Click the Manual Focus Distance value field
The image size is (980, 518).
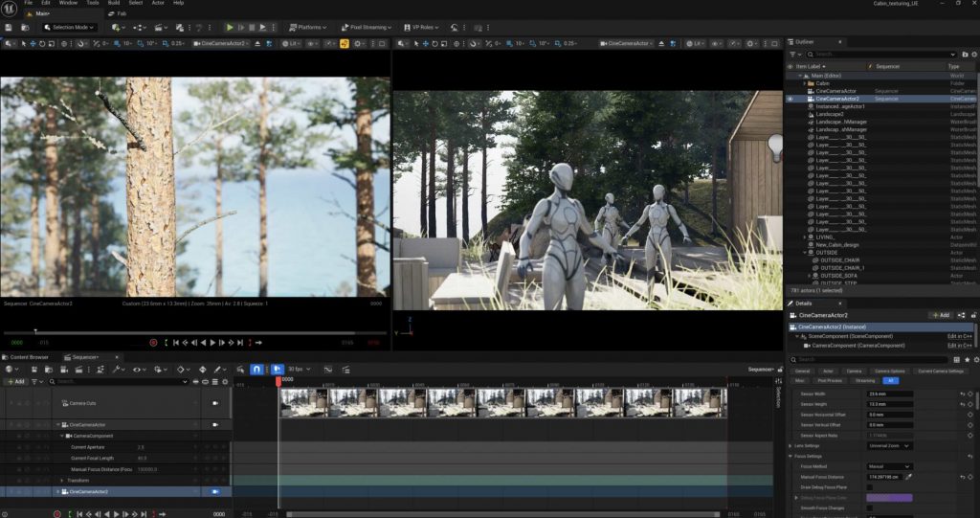coord(884,476)
